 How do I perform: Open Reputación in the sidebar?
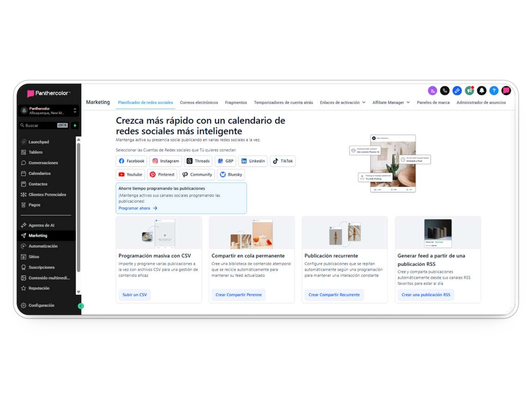(x=39, y=288)
